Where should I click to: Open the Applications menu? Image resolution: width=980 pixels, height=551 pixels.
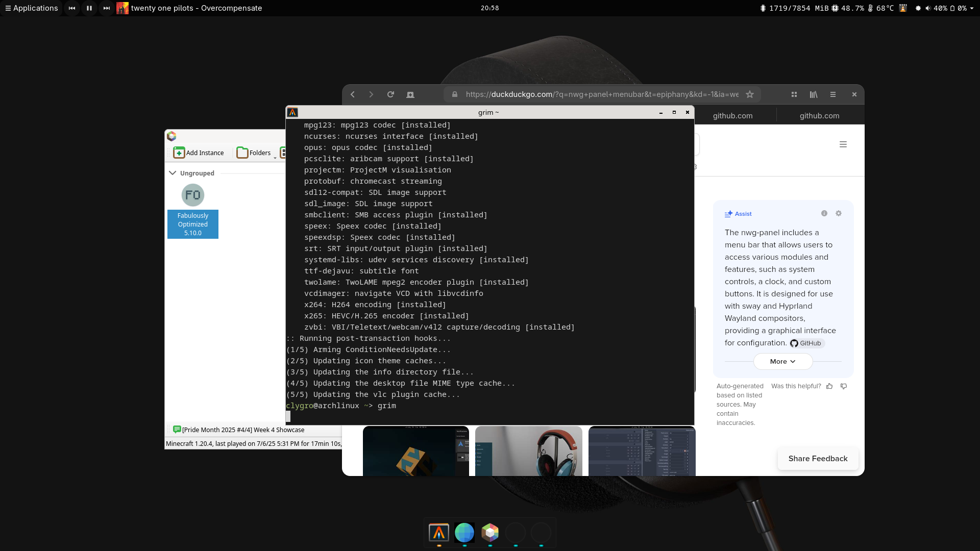click(31, 8)
